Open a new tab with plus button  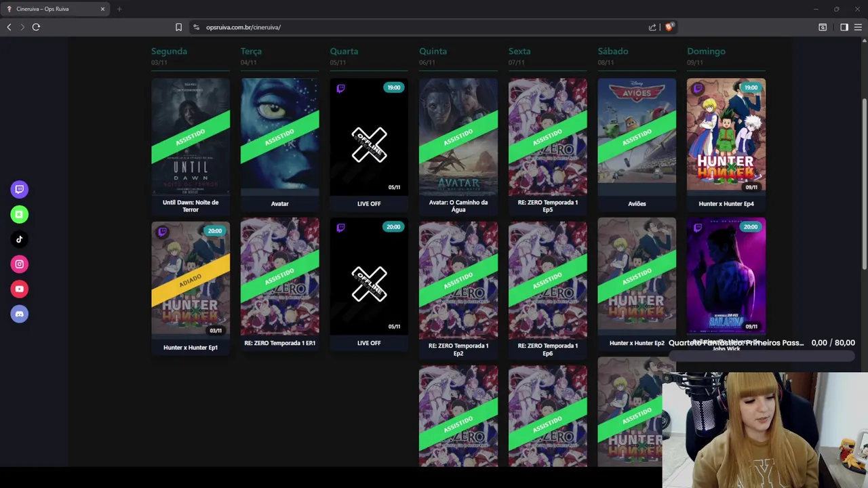119,9
